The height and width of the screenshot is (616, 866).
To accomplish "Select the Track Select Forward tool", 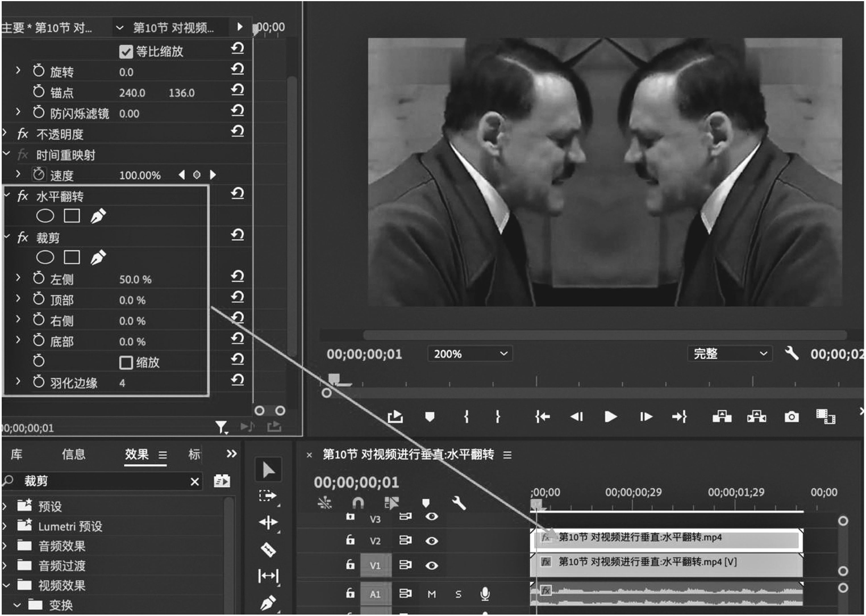I will point(268,496).
